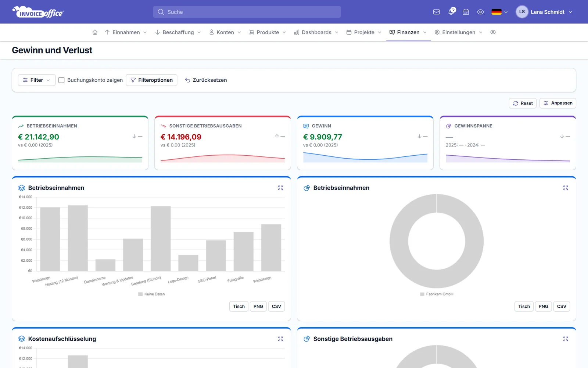Toggle the Fabrikam GmbH legend swatch
Screen dimensions: 588x368
[x=422, y=294]
